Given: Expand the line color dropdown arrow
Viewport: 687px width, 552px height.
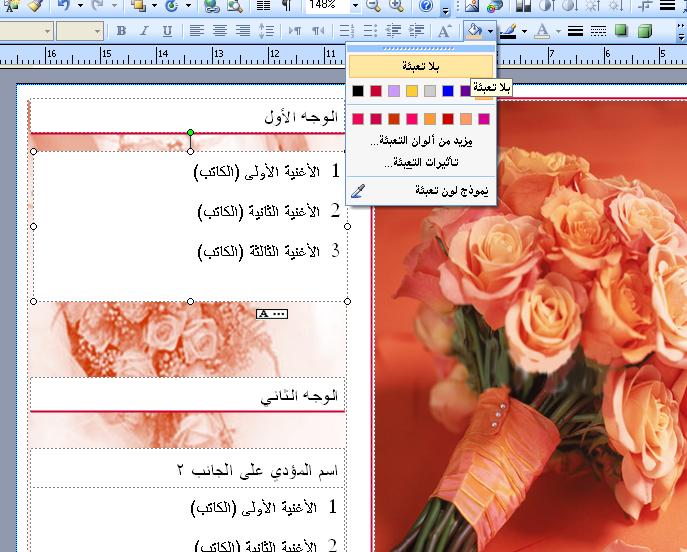Looking at the screenshot, I should coord(524,31).
